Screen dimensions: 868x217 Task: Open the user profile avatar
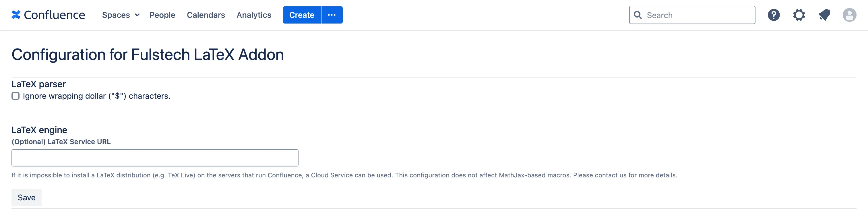[849, 15]
